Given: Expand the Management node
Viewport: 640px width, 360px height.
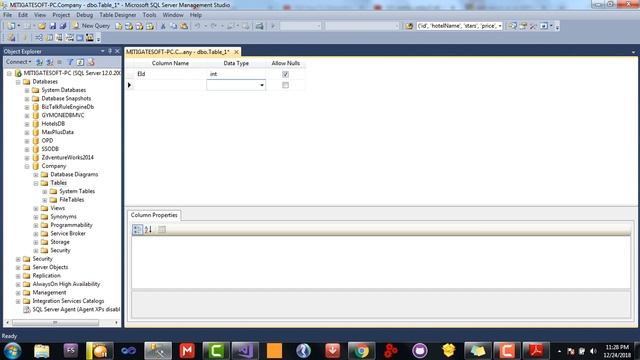Looking at the screenshot, I should [x=18, y=293].
